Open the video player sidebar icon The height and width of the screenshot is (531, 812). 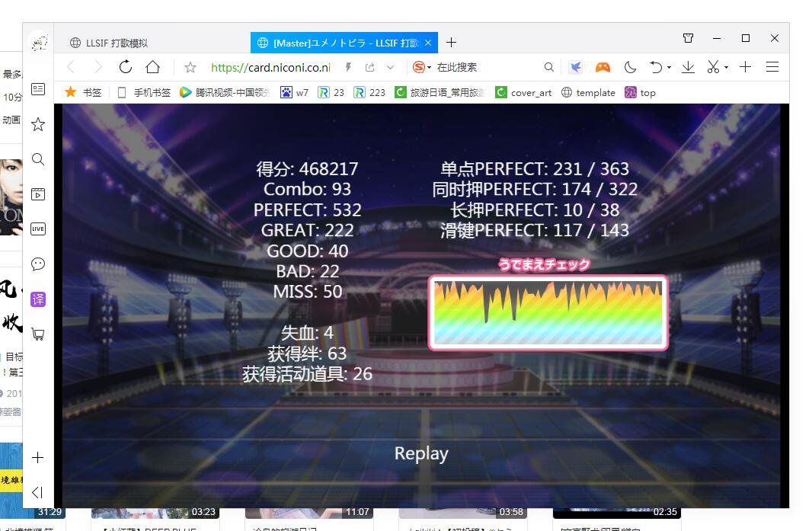click(38, 194)
